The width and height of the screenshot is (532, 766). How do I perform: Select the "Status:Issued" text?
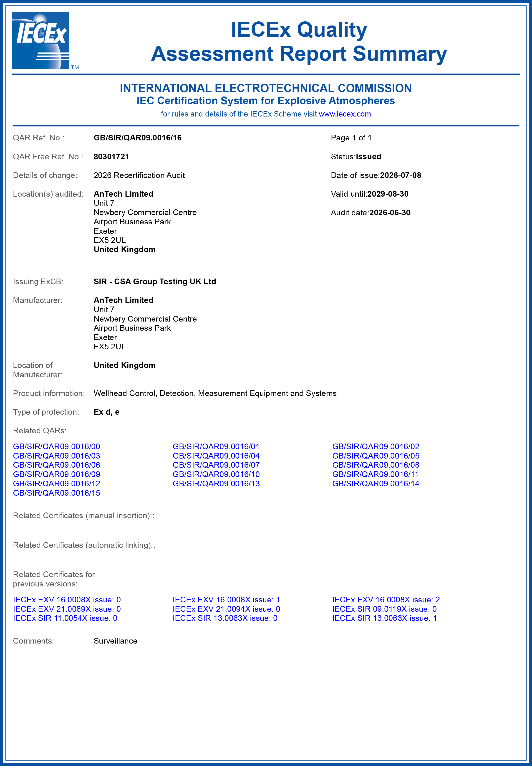(356, 156)
